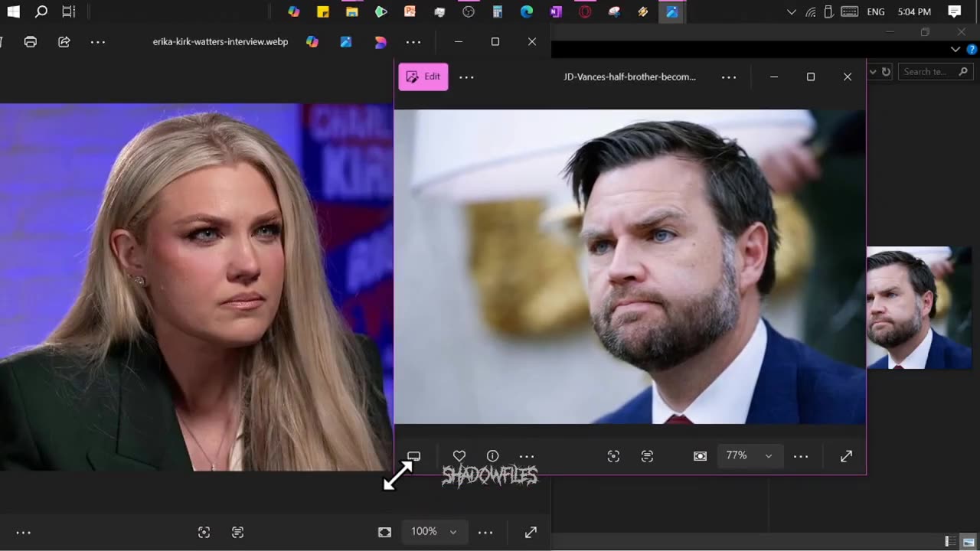Open Clipchamp from the erika-kirk Photos toolbar
The height and width of the screenshot is (551, 980).
coord(381,42)
